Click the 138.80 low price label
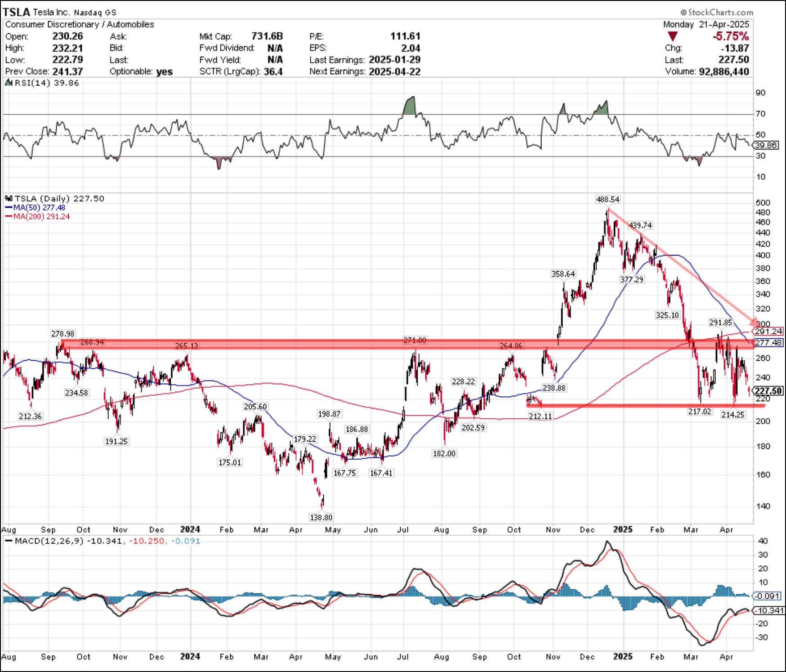 (321, 517)
